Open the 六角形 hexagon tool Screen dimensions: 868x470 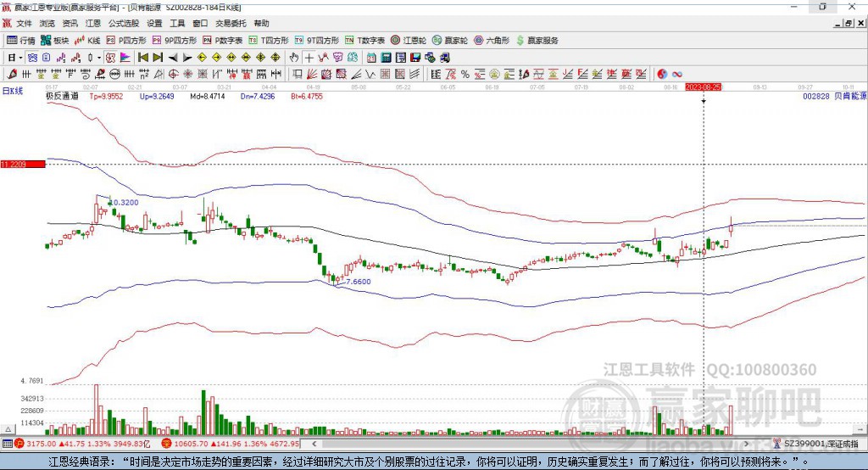pos(492,41)
